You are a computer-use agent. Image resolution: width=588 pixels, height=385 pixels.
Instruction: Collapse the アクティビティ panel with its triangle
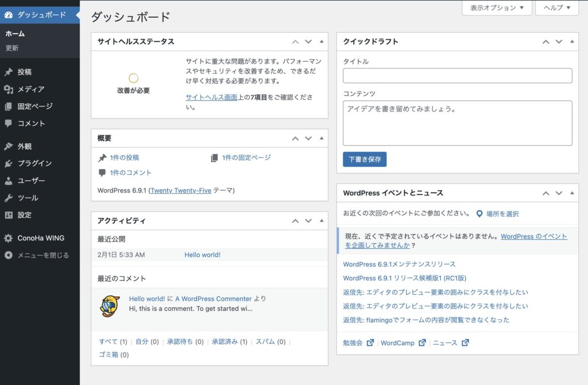[x=322, y=221]
